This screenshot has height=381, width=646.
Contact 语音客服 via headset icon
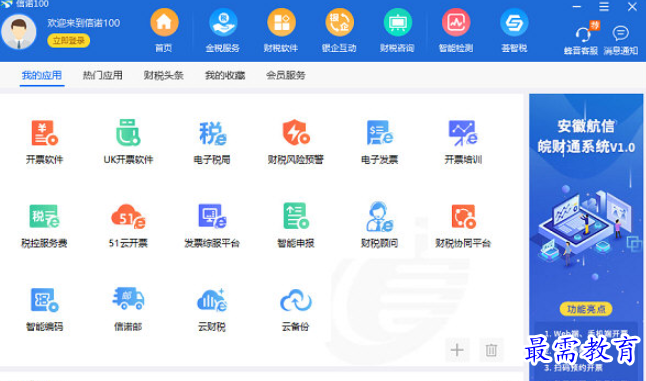pyautogui.click(x=583, y=34)
